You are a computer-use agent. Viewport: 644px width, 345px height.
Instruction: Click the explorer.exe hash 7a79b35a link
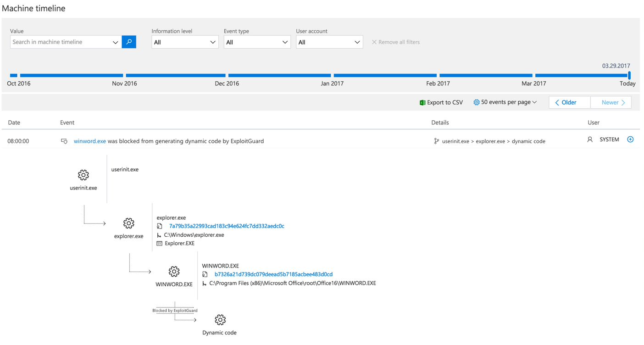tap(226, 226)
